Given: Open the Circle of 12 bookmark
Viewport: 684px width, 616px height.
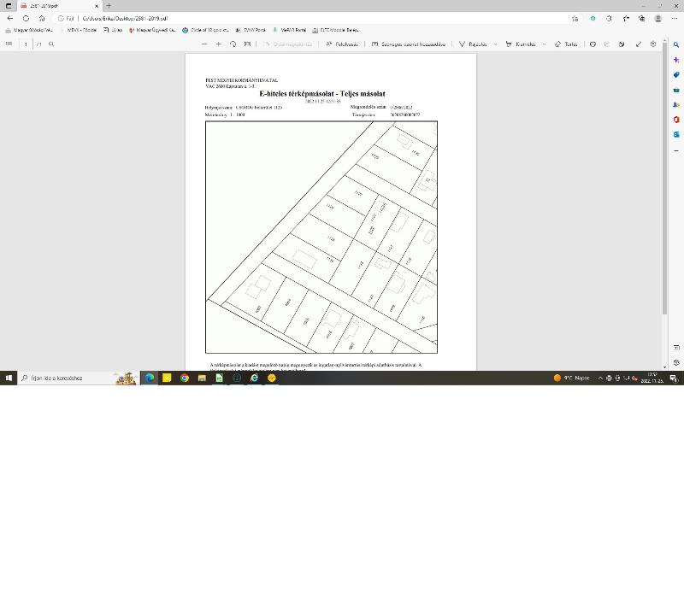Looking at the screenshot, I should tap(205, 30).
